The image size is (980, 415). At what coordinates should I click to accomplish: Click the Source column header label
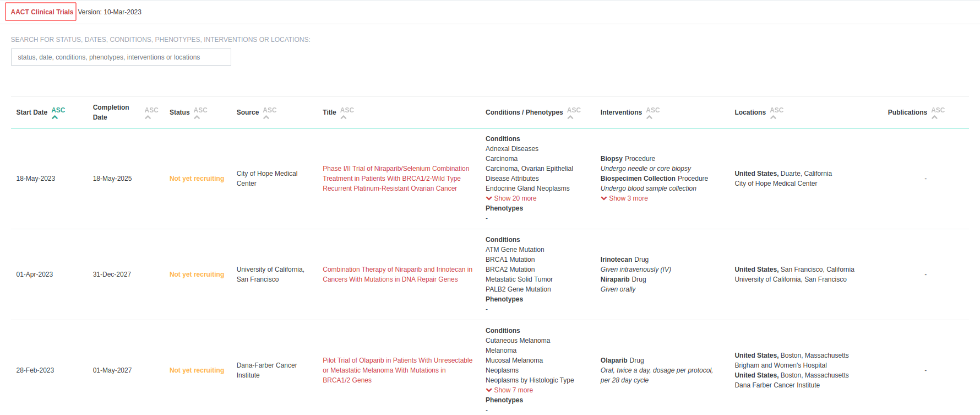tap(248, 112)
